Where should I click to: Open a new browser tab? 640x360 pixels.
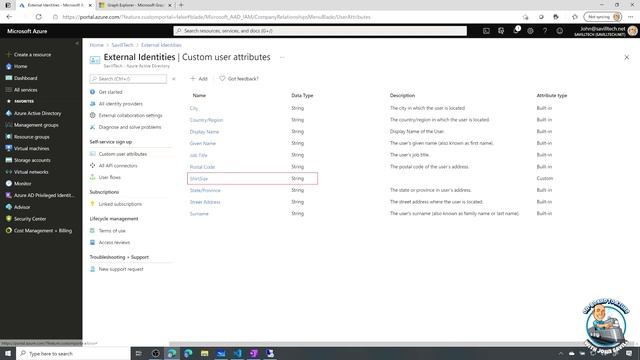(x=181, y=5)
